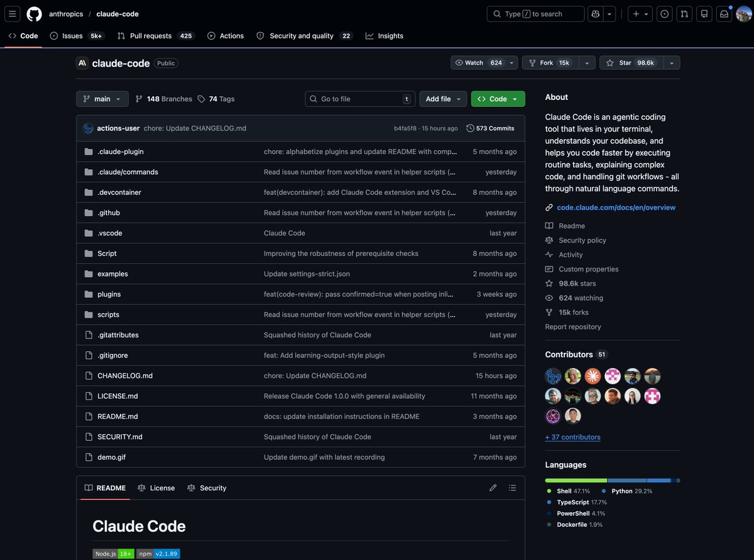
Task: Expand the Copilot dropdown arrow in header
Action: pos(609,14)
